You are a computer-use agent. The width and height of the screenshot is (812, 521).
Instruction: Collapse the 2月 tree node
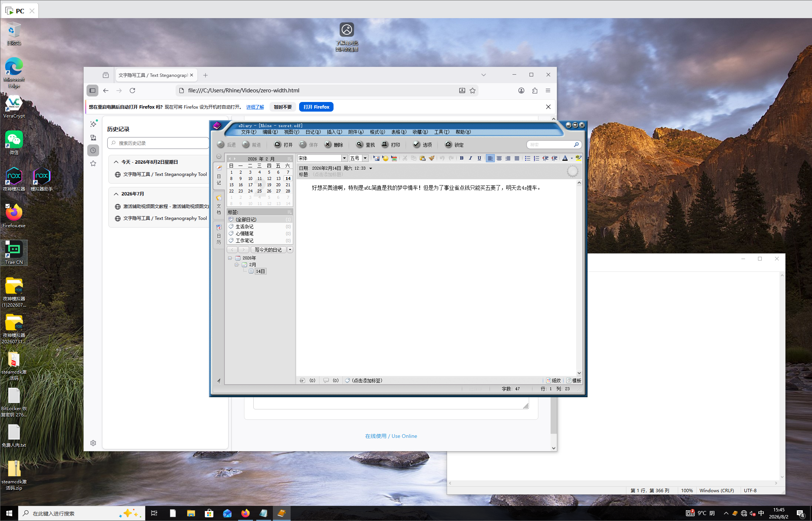[x=236, y=265]
